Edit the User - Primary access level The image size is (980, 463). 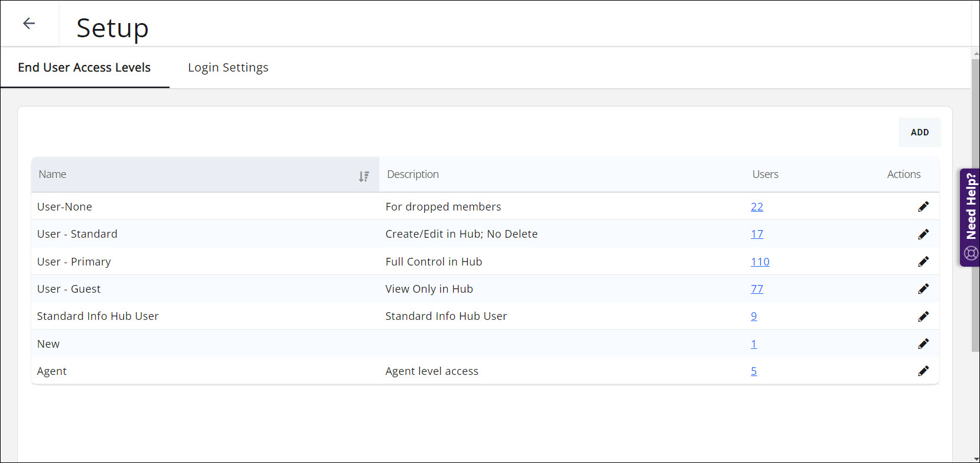click(x=924, y=261)
